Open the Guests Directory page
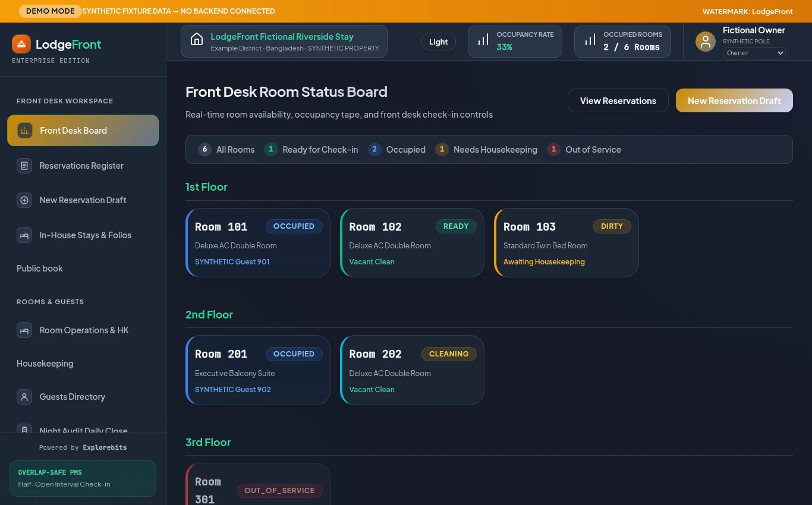Image resolution: width=812 pixels, height=505 pixels. coord(83,397)
